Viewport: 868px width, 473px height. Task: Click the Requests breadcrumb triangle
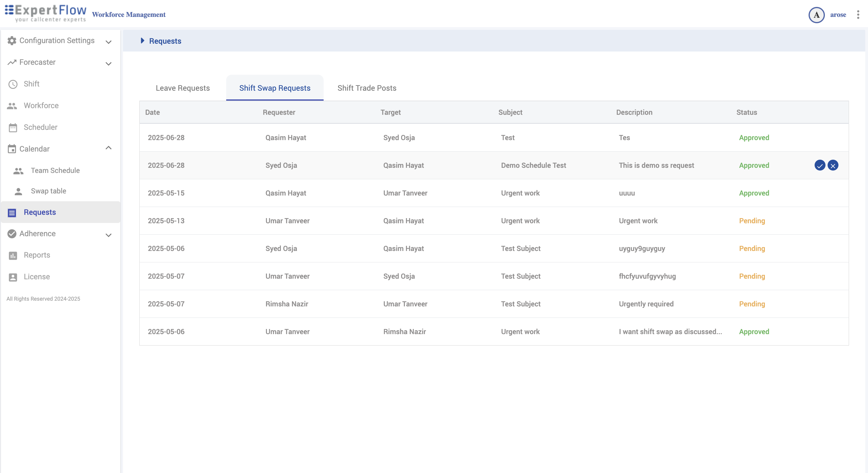click(142, 41)
